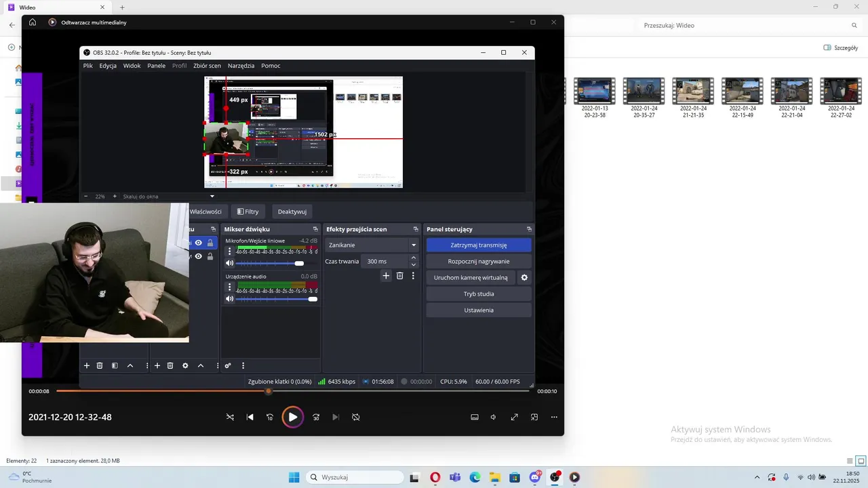This screenshot has height=488, width=868.
Task: Open advanced audio properties gears icon
Action: click(228, 365)
